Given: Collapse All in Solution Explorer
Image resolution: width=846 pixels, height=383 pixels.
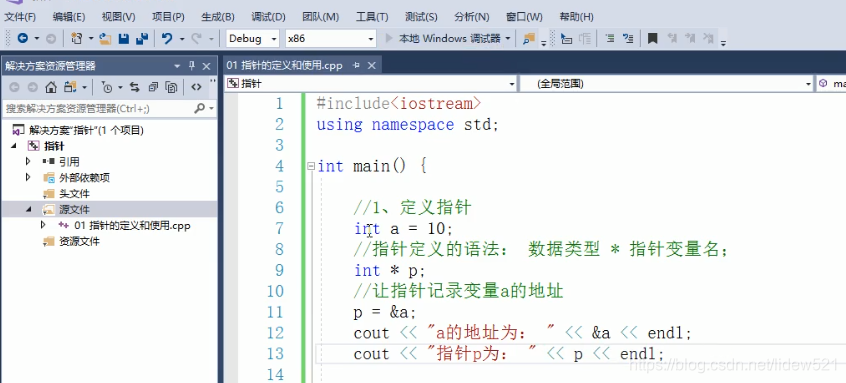Looking at the screenshot, I should click(153, 87).
